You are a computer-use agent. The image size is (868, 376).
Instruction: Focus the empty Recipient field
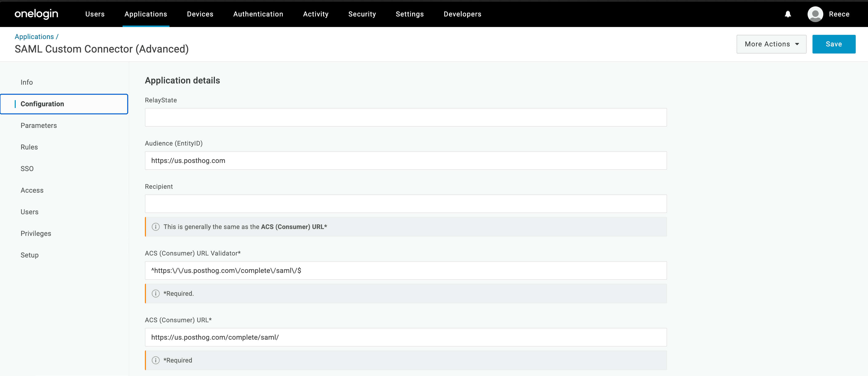click(406, 204)
